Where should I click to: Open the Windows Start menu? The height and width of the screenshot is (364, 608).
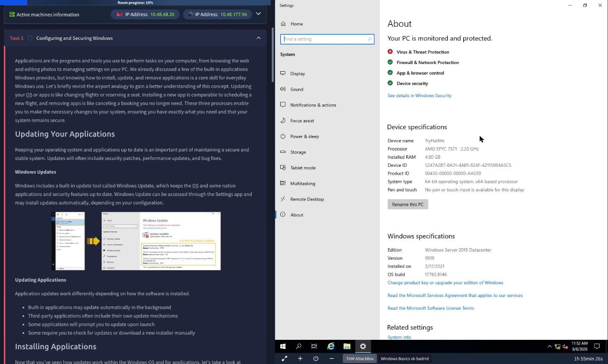283,346
